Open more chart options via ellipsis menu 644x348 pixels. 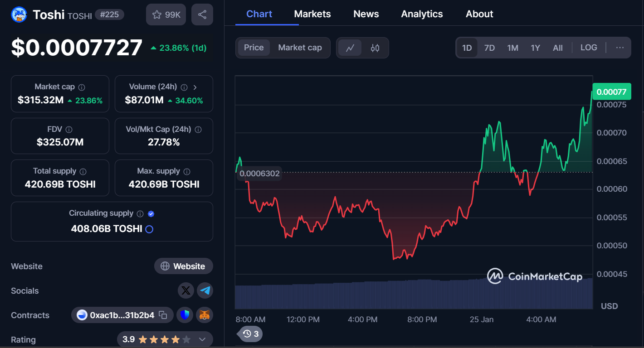pos(620,47)
